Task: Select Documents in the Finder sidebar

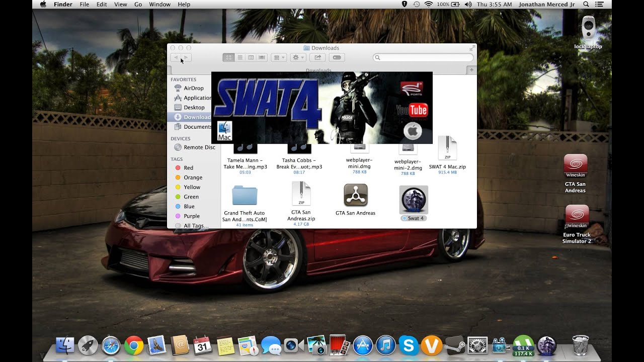Action: tap(194, 127)
